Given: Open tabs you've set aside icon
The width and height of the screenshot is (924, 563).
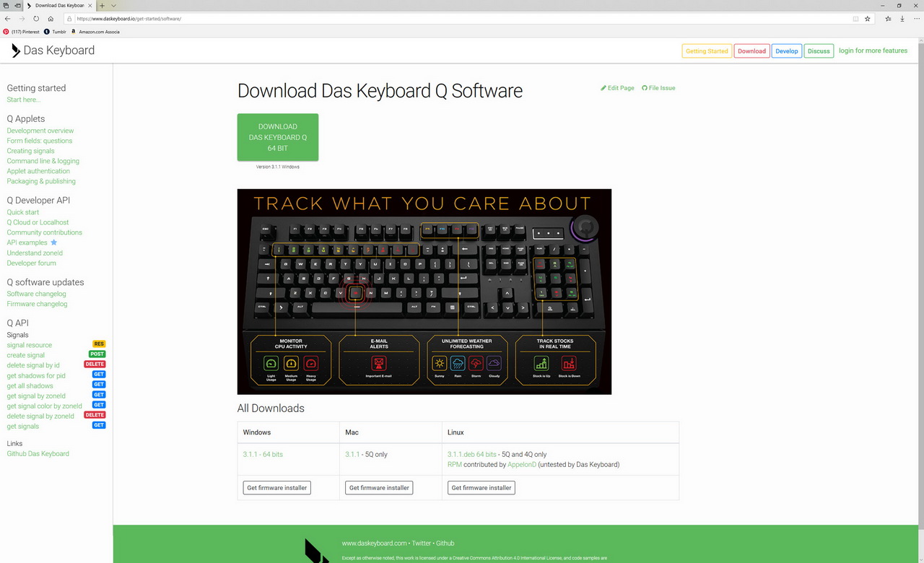Looking at the screenshot, I should point(6,5).
